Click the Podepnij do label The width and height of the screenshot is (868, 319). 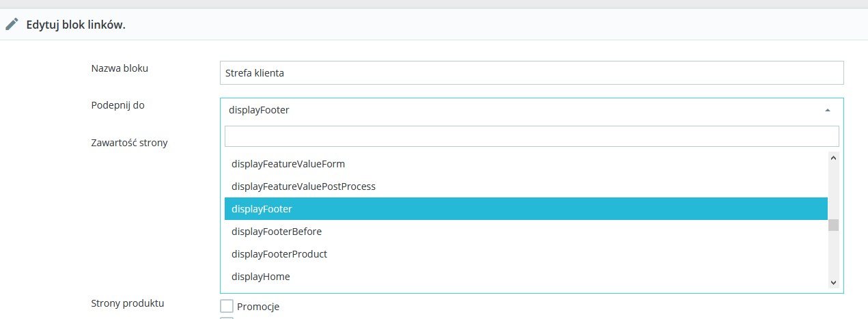point(117,105)
